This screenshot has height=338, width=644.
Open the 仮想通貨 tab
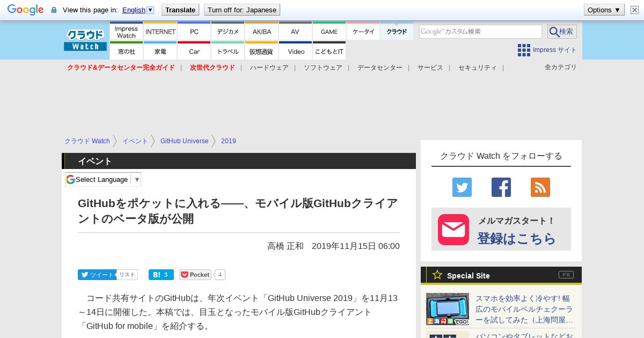click(x=261, y=51)
